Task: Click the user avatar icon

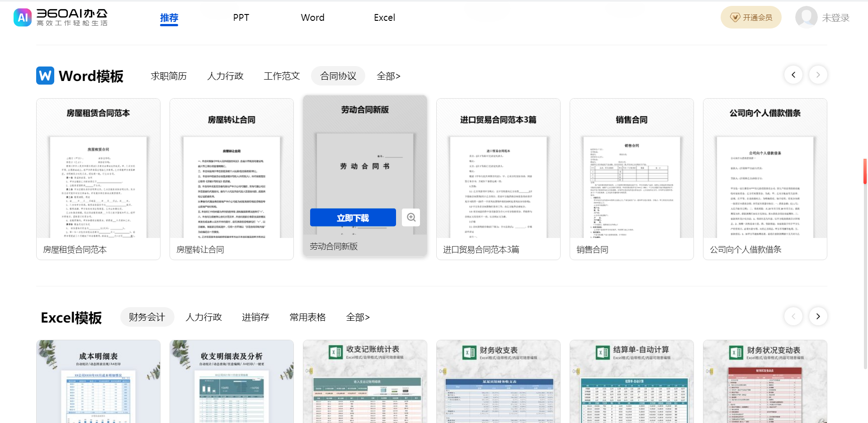Action: pyautogui.click(x=806, y=18)
